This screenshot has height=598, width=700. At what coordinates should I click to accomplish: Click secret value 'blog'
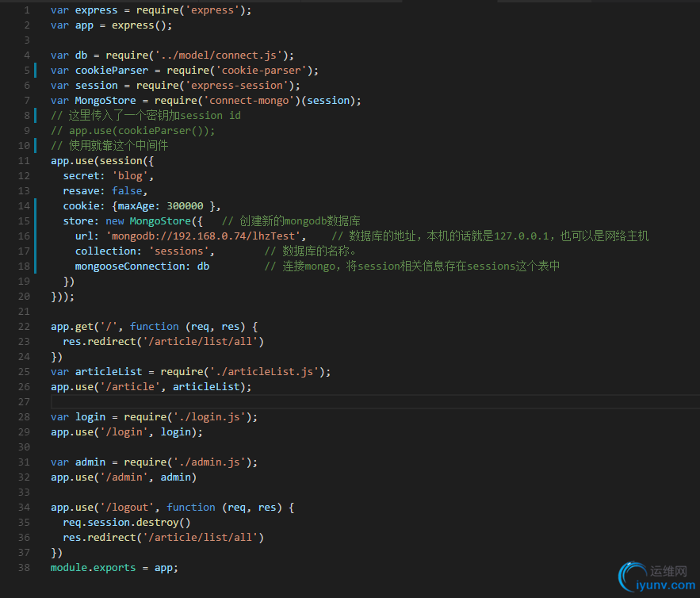pyautogui.click(x=130, y=176)
